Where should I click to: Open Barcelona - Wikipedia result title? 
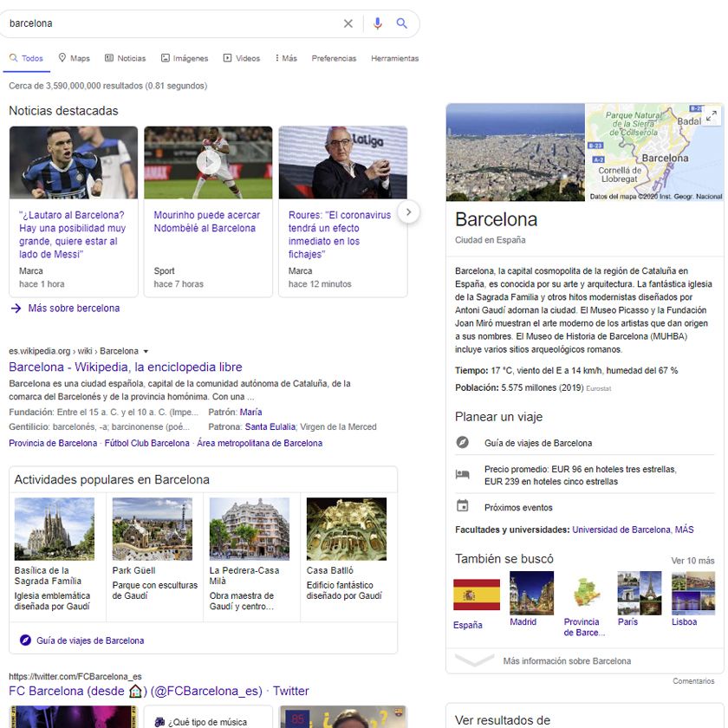click(x=126, y=367)
